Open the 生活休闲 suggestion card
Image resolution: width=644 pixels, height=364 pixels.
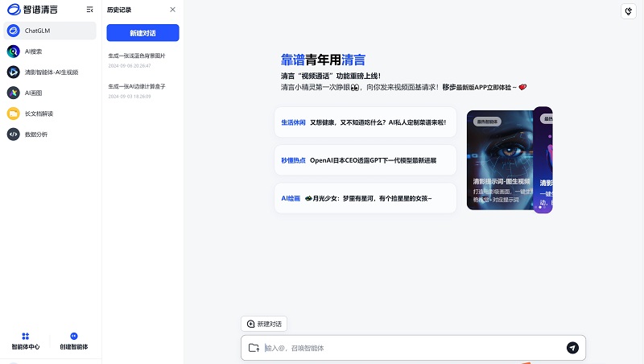(x=365, y=122)
